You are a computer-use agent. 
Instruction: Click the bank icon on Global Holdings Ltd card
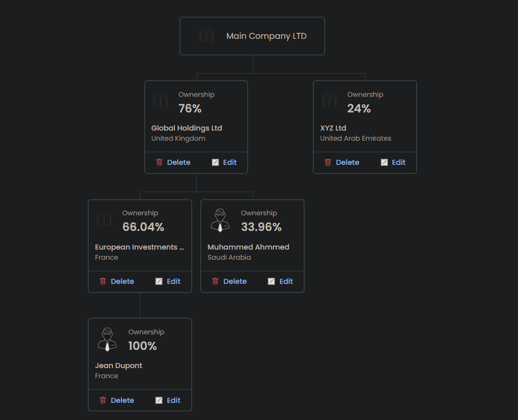tap(160, 100)
